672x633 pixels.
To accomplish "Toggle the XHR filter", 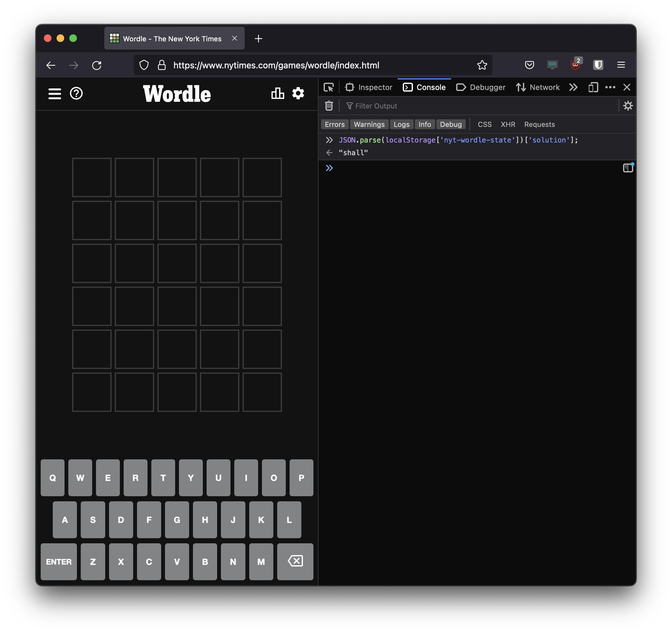I will [x=508, y=124].
